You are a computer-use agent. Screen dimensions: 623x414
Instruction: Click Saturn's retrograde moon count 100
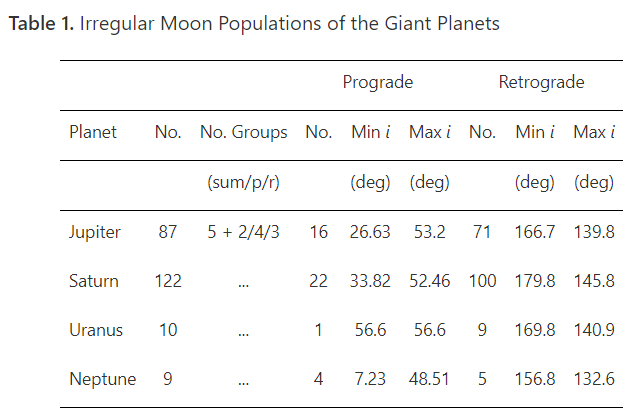(482, 281)
